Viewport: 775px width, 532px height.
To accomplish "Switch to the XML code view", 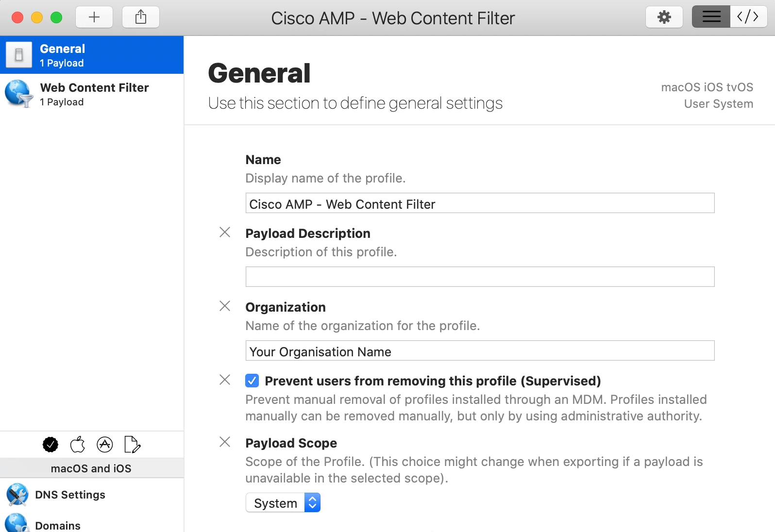I will (748, 17).
